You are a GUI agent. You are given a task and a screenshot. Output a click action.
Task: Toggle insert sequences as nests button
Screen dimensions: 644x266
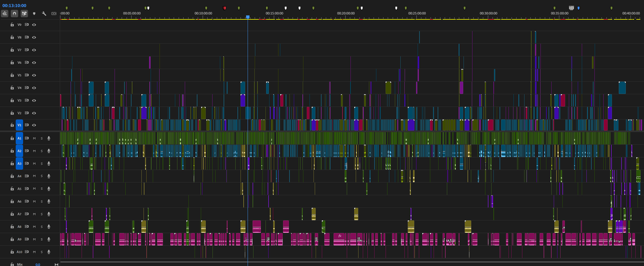coord(4,13)
